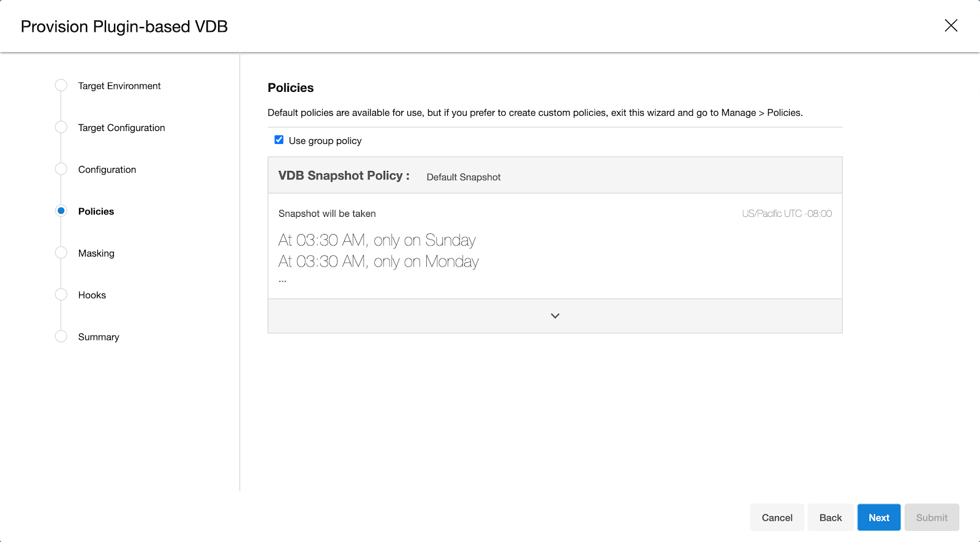
Task: Go to the Target Environment step label
Action: tap(119, 86)
